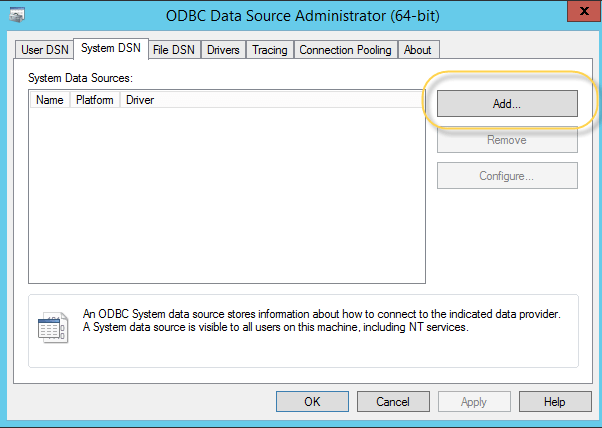Click the Configure... button
Screen dimensions: 602x428
[507, 176]
